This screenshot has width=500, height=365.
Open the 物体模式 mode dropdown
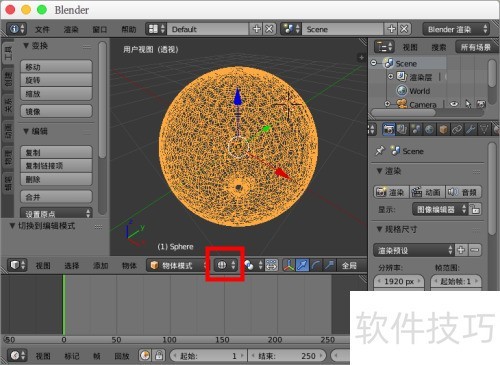(x=177, y=266)
